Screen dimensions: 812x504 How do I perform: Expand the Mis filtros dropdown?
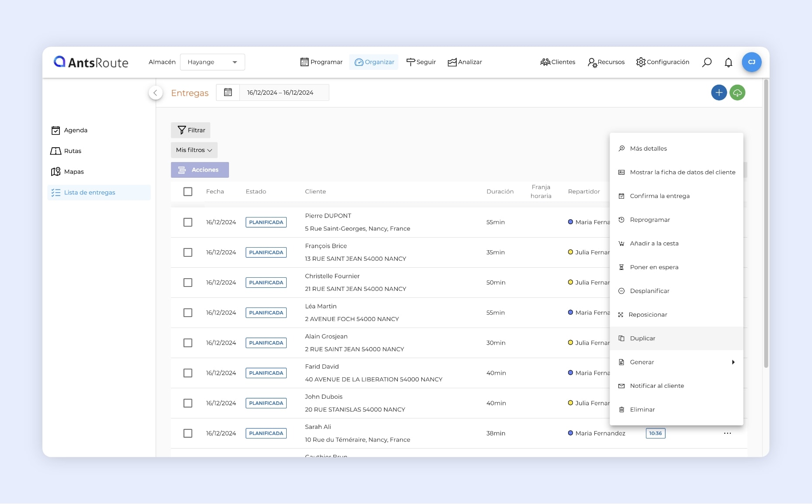194,150
